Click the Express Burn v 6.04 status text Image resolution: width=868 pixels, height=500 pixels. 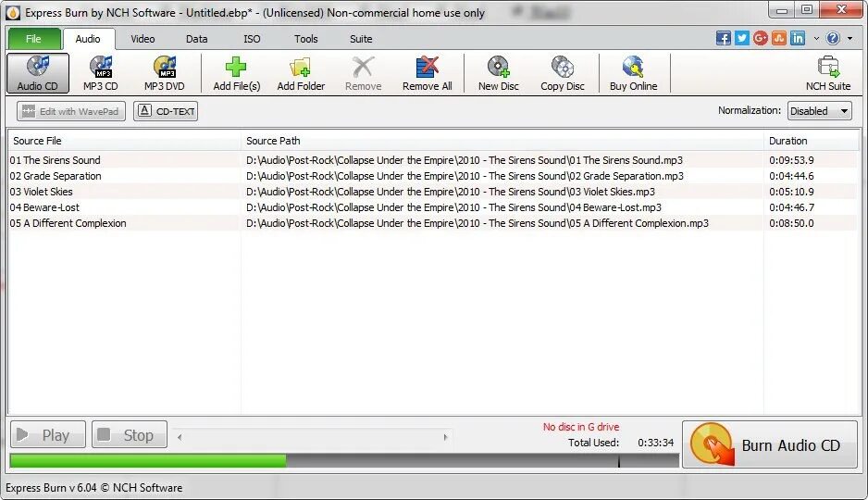94,488
